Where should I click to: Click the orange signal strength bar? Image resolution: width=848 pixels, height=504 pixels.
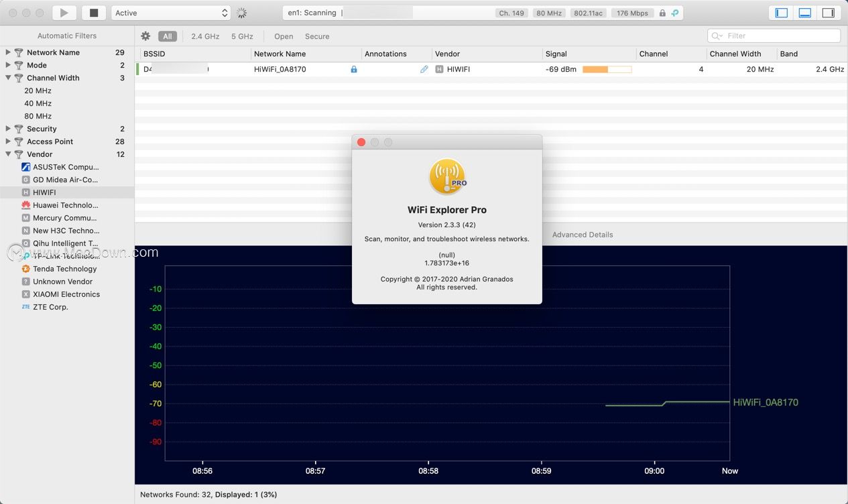[607, 69]
